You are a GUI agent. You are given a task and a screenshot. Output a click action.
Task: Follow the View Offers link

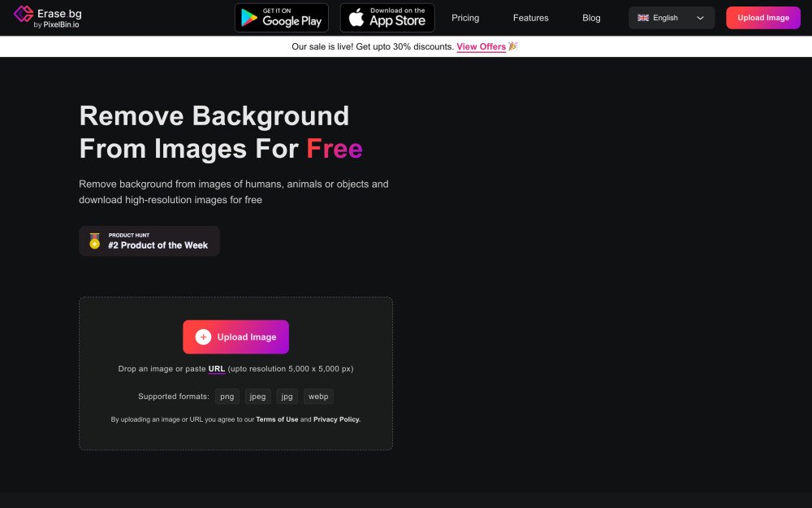[x=481, y=47]
